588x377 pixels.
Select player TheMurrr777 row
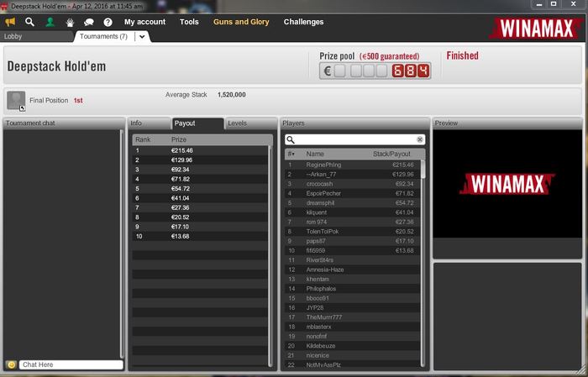click(x=353, y=317)
